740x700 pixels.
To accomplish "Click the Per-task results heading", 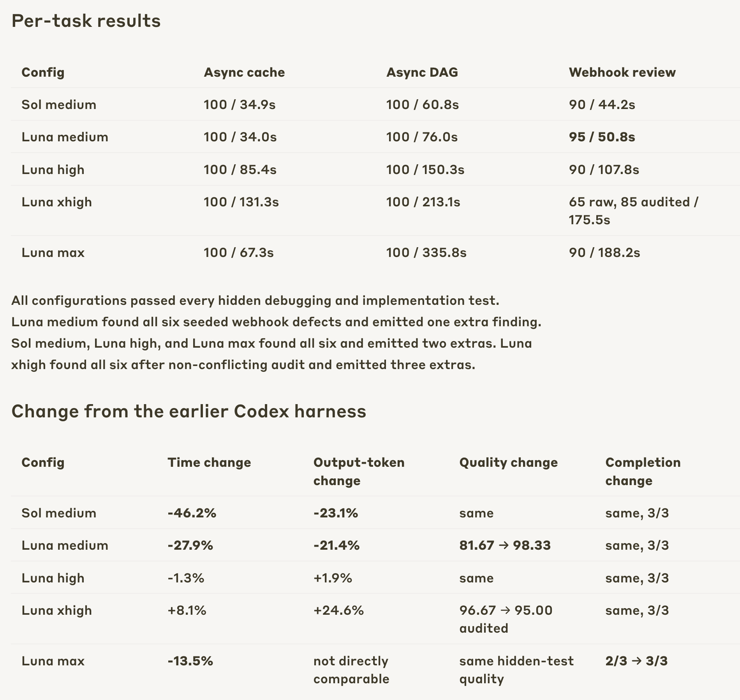I will click(x=86, y=21).
